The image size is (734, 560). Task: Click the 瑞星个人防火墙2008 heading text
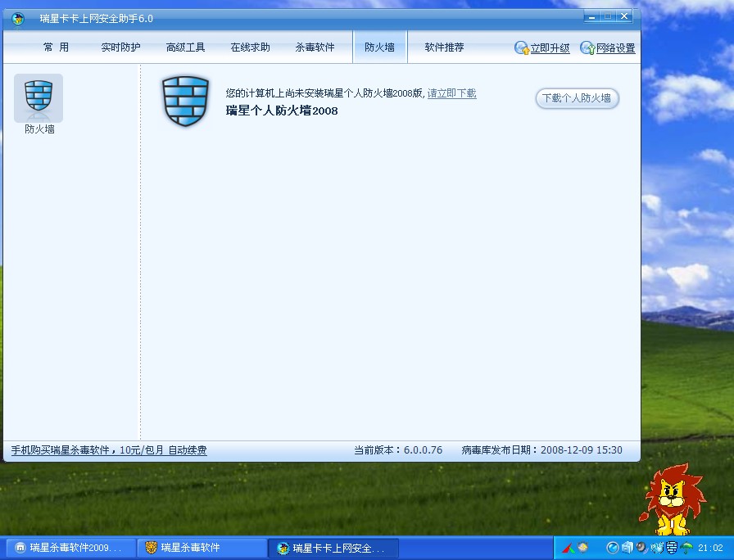[x=282, y=111]
